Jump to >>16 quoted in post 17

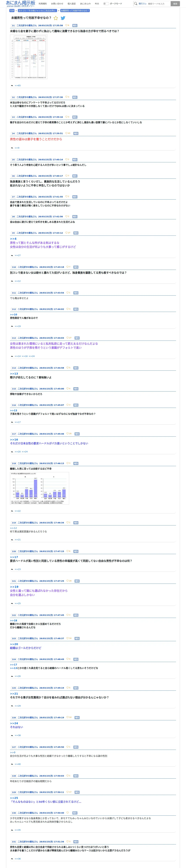click(x=14, y=440)
